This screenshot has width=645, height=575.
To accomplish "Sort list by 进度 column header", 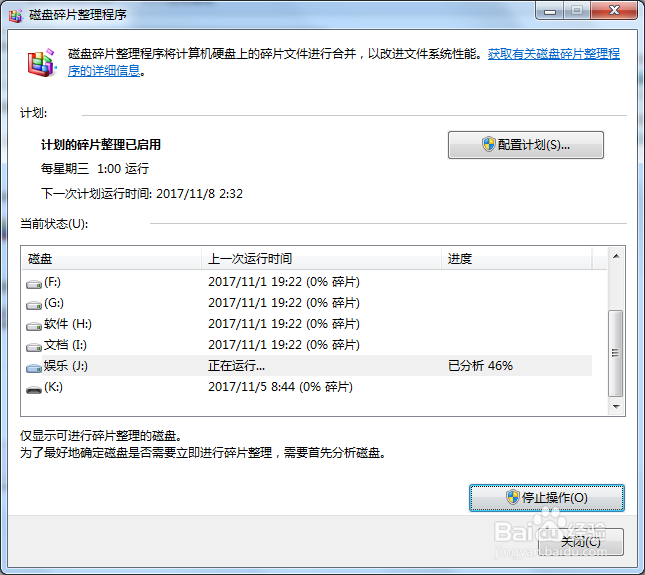I will [x=517, y=259].
